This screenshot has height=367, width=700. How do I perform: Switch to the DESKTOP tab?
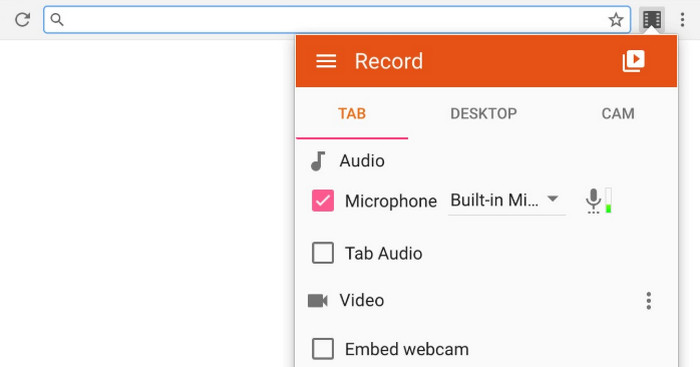(x=483, y=113)
